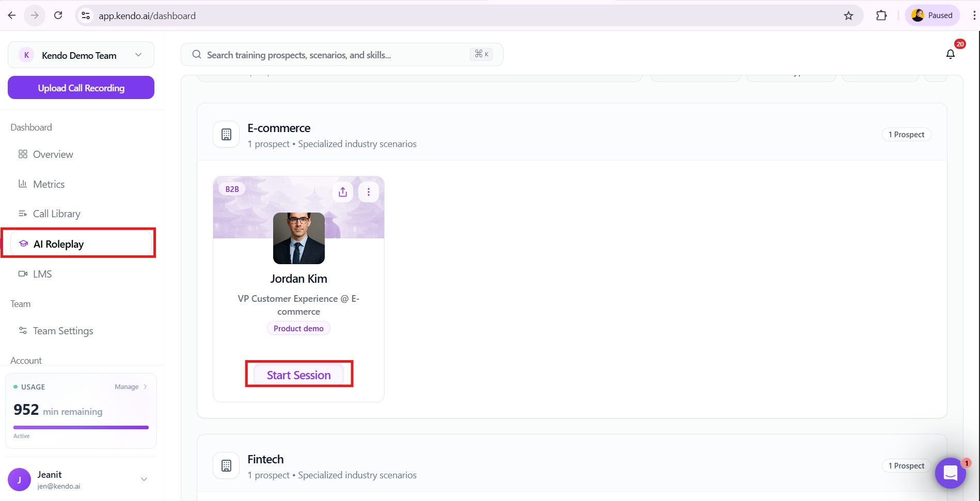Click the usage minutes progress bar
The width and height of the screenshot is (980, 501).
[x=81, y=427]
